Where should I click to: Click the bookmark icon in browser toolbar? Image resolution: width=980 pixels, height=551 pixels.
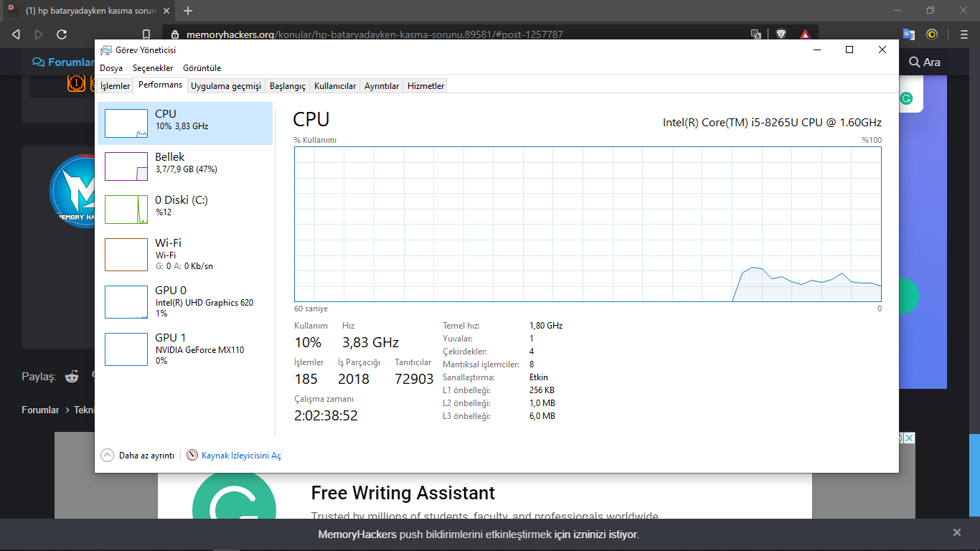coord(146,34)
